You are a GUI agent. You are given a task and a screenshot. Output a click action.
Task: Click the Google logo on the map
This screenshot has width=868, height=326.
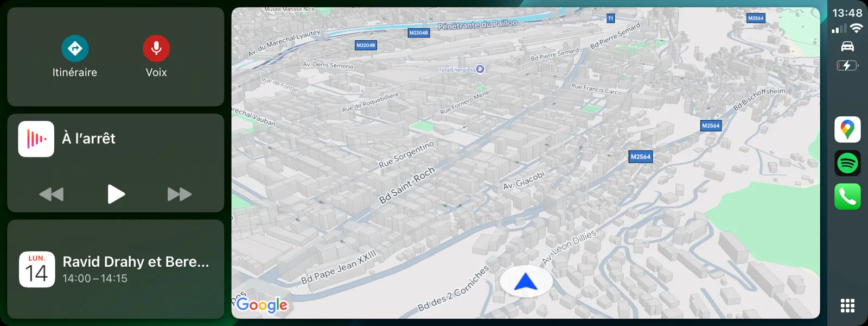tap(261, 305)
